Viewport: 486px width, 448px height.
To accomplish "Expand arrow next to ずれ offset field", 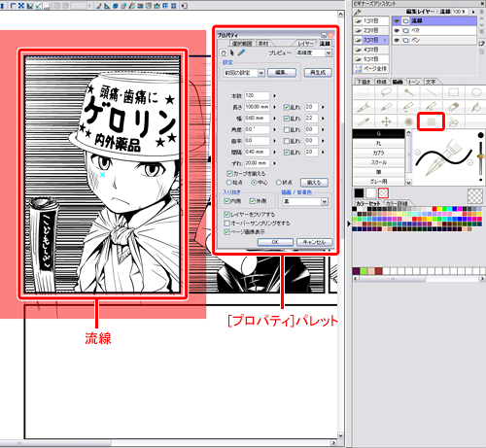I will point(274,163).
